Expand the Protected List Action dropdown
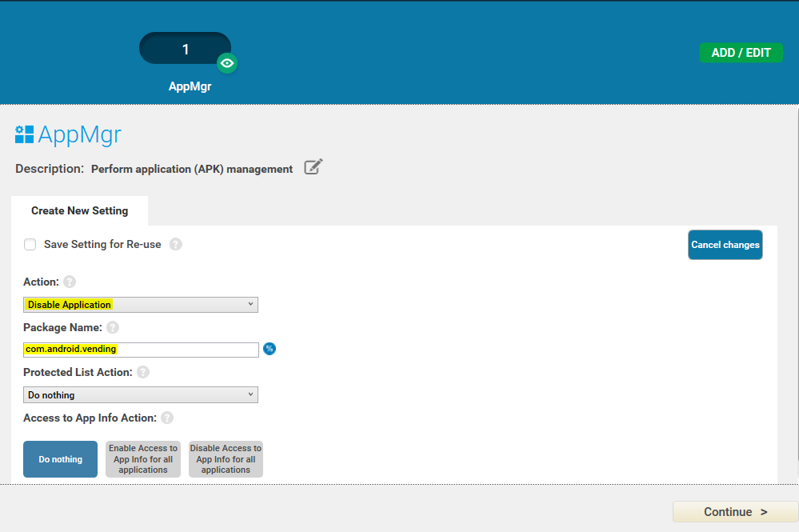This screenshot has height=532, width=799. click(141, 394)
